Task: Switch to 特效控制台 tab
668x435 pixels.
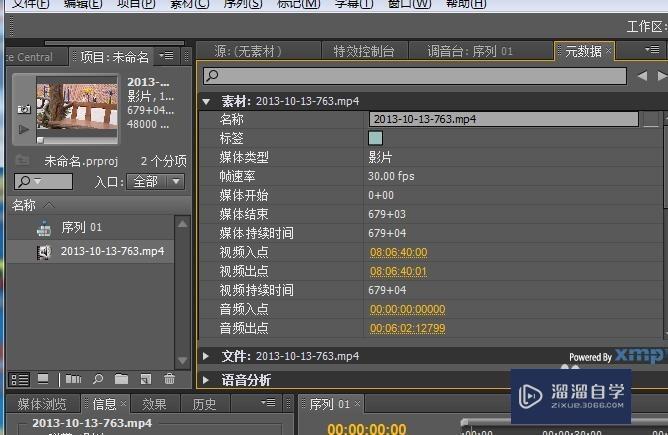Action: click(364, 51)
